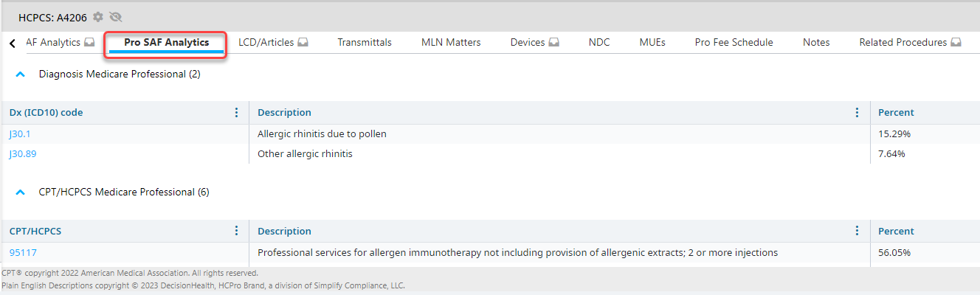Viewport: 980px width, 295px height.
Task: Open the MLN Matters tab
Action: 451,43
